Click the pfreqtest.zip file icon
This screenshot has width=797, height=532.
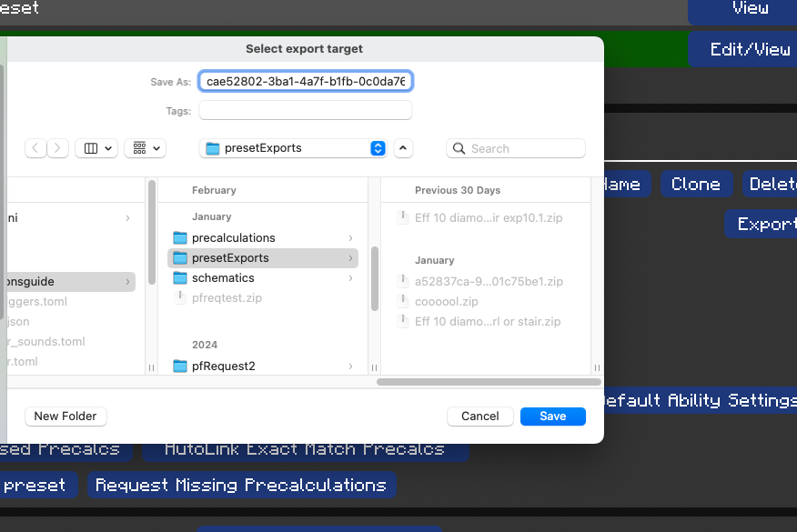click(x=178, y=297)
